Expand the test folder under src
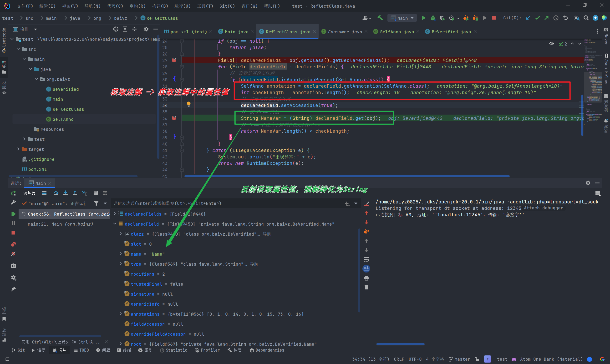 (x=24, y=139)
